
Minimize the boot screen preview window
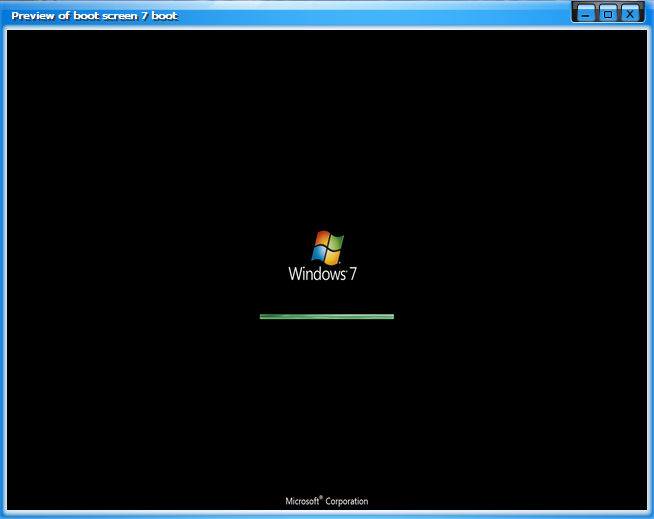tap(586, 14)
